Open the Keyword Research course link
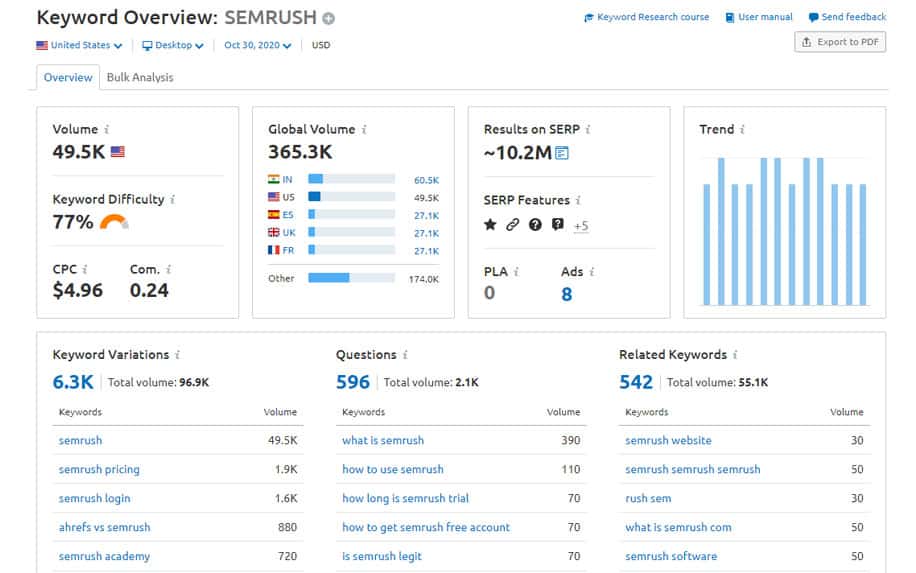The width and height of the screenshot is (916, 573). tap(647, 17)
